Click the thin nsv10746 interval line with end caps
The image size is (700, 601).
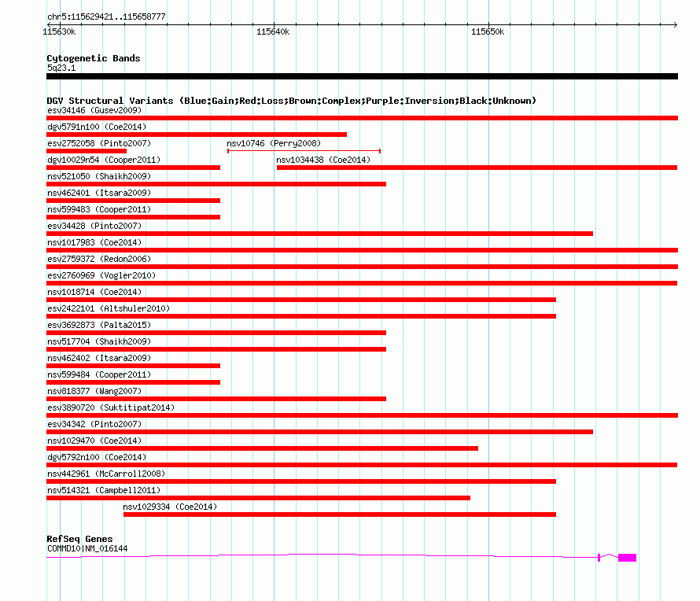tap(304, 151)
